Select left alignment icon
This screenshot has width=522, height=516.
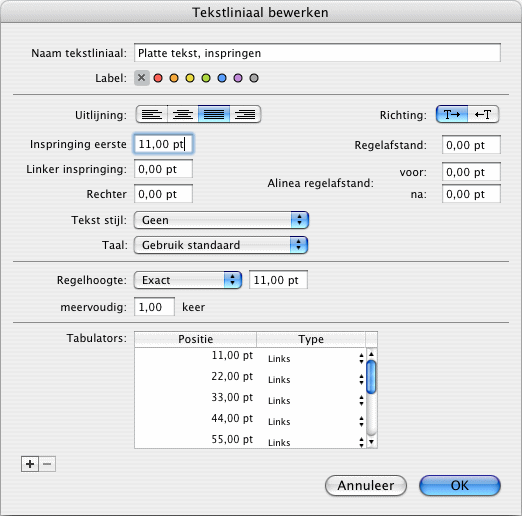pyautogui.click(x=152, y=114)
